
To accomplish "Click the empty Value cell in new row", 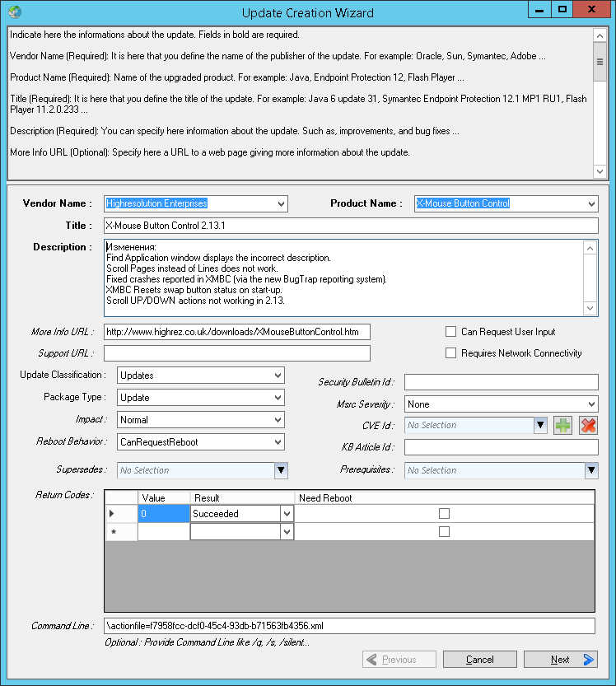I will [164, 532].
